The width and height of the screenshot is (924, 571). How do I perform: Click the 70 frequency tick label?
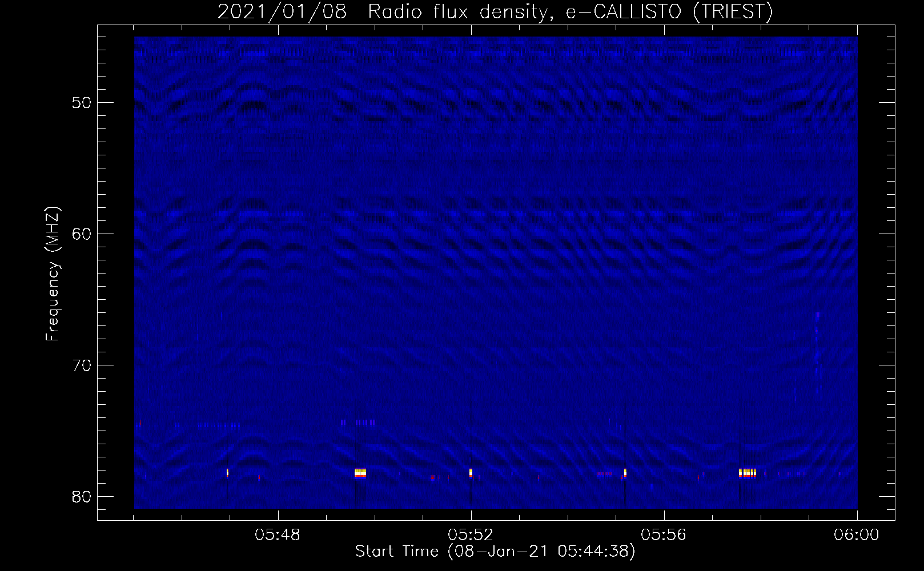pyautogui.click(x=82, y=365)
